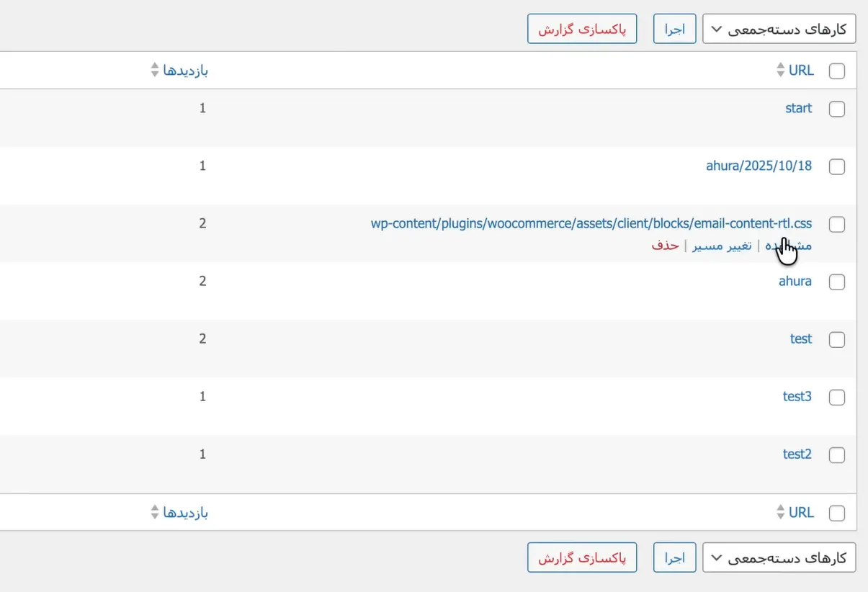Open the ahura URL link
The height and width of the screenshot is (592, 868).
point(795,281)
